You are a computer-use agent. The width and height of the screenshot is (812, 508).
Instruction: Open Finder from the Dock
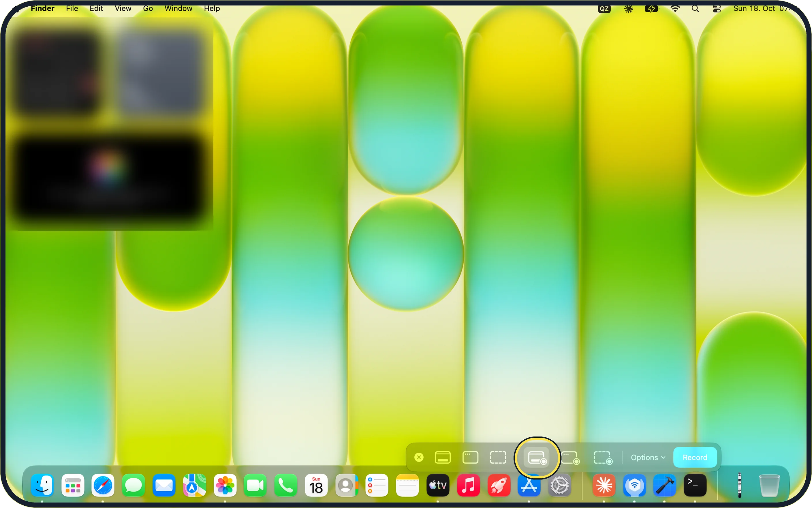42,485
